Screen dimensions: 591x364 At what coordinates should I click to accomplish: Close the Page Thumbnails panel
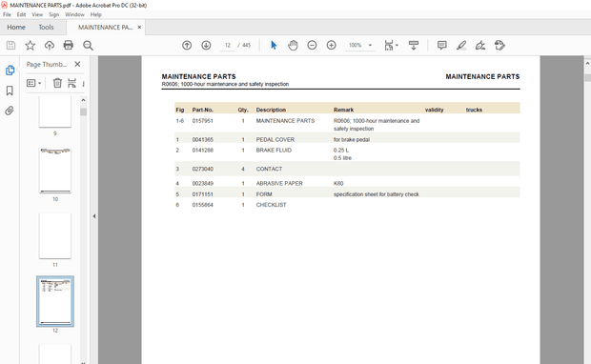[x=77, y=65]
